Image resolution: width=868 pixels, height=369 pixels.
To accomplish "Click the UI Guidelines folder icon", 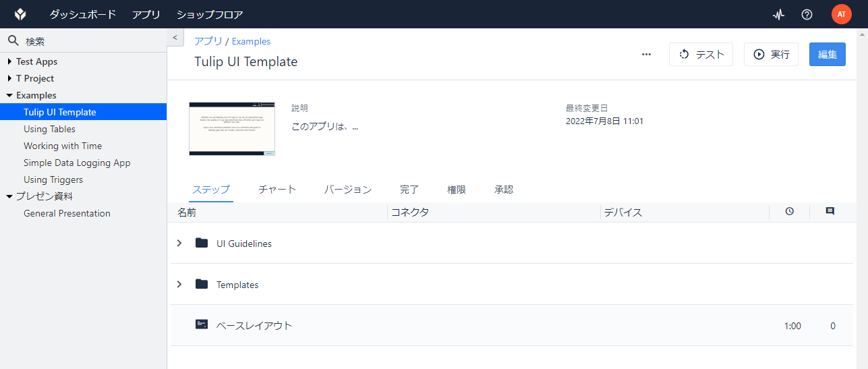I will click(x=201, y=243).
